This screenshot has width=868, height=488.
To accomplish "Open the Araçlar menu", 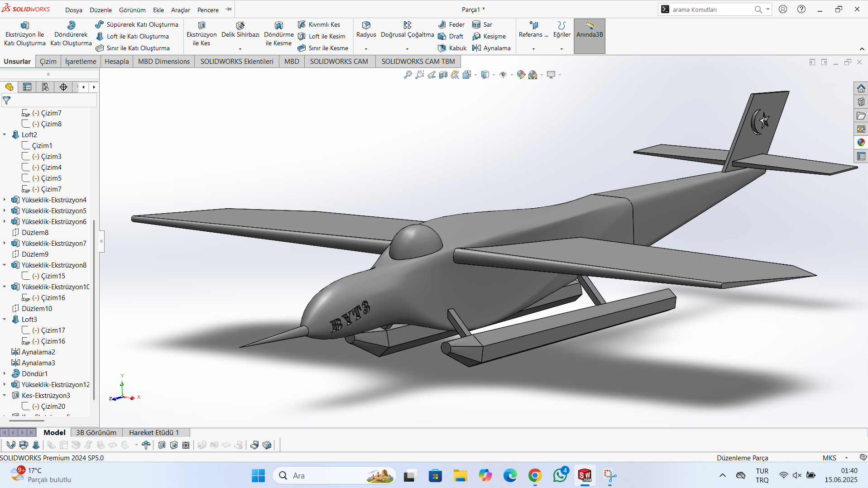I will pos(180,10).
